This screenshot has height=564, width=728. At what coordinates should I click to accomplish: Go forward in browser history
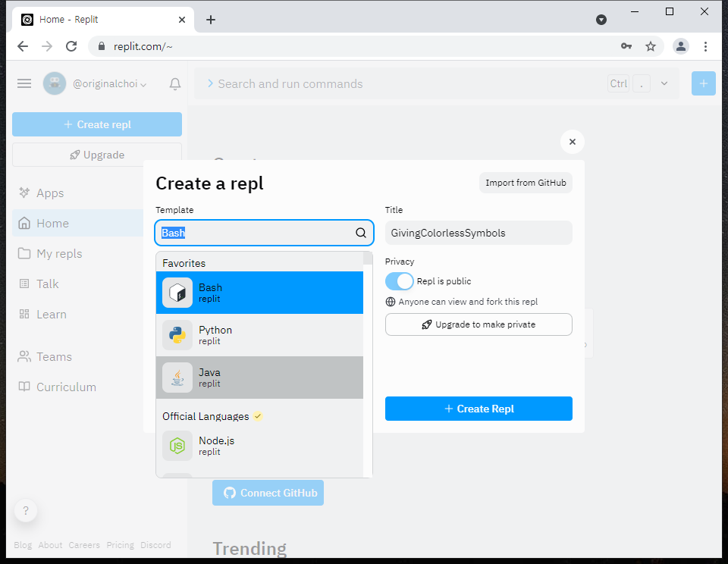pos(47,46)
